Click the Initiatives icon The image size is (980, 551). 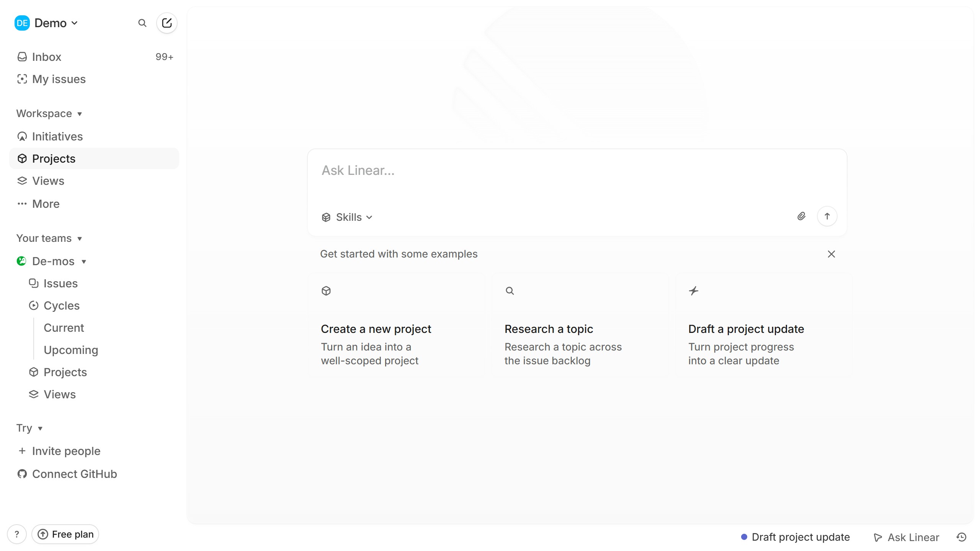(x=22, y=136)
